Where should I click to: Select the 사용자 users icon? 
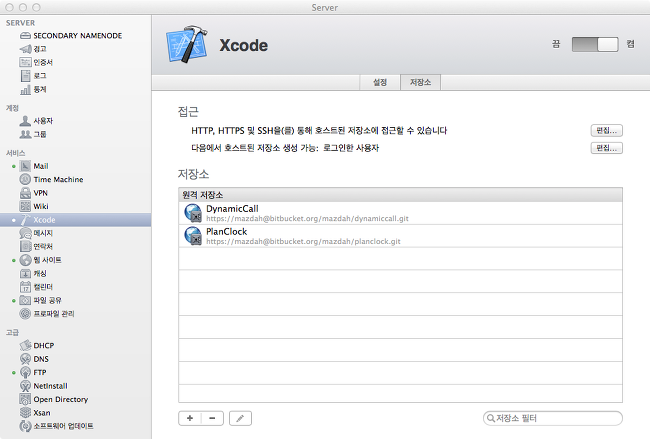(25, 121)
